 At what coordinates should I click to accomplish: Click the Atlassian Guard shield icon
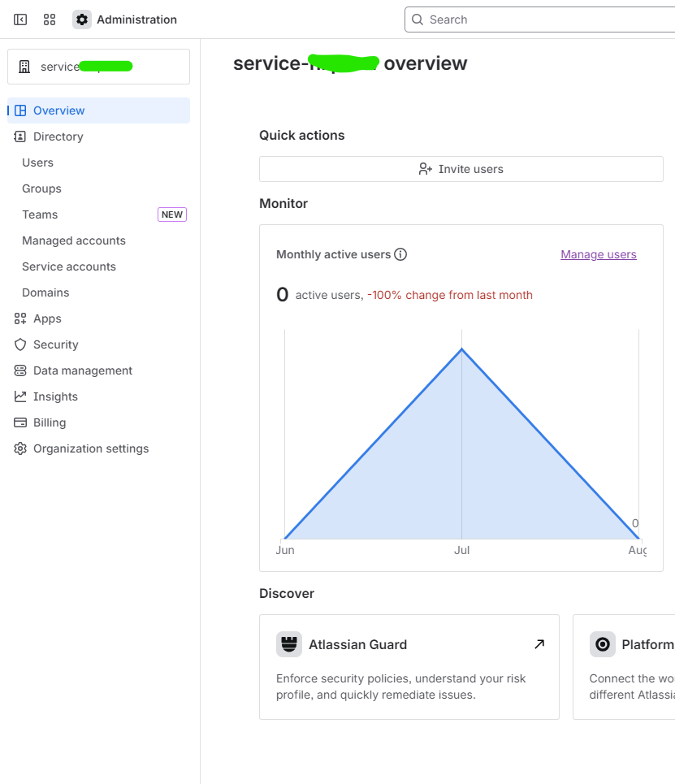[x=289, y=644]
